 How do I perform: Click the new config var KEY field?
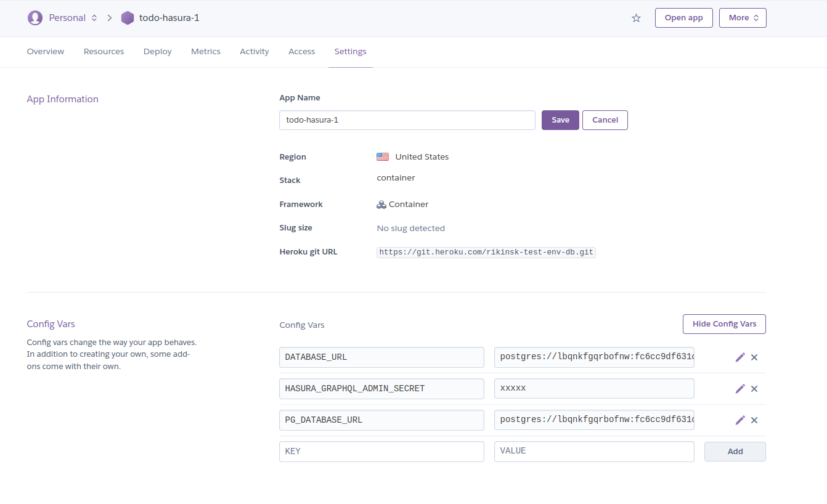pyautogui.click(x=381, y=452)
